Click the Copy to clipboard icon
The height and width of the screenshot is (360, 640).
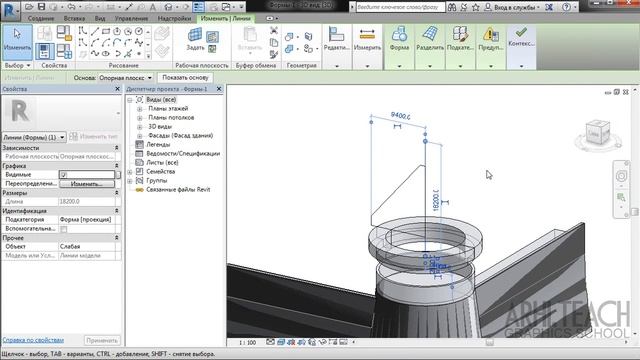pyautogui.click(x=274, y=42)
